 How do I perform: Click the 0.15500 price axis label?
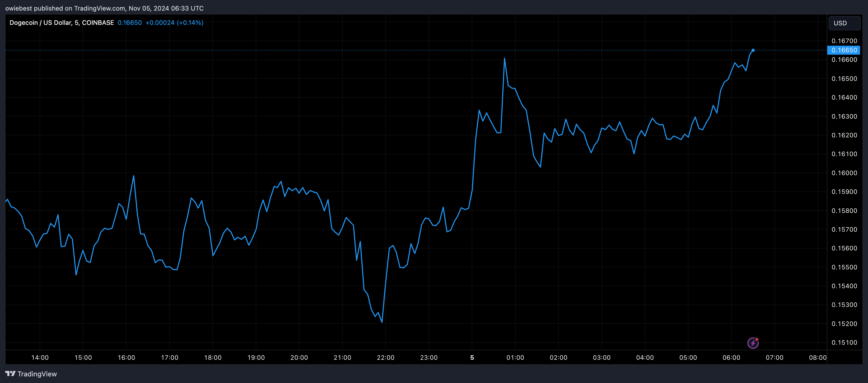point(844,267)
